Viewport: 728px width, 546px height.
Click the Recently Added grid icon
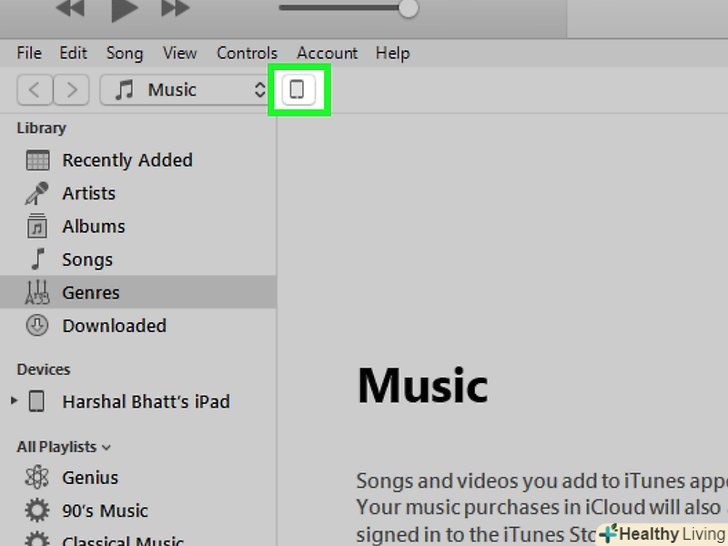click(x=38, y=161)
